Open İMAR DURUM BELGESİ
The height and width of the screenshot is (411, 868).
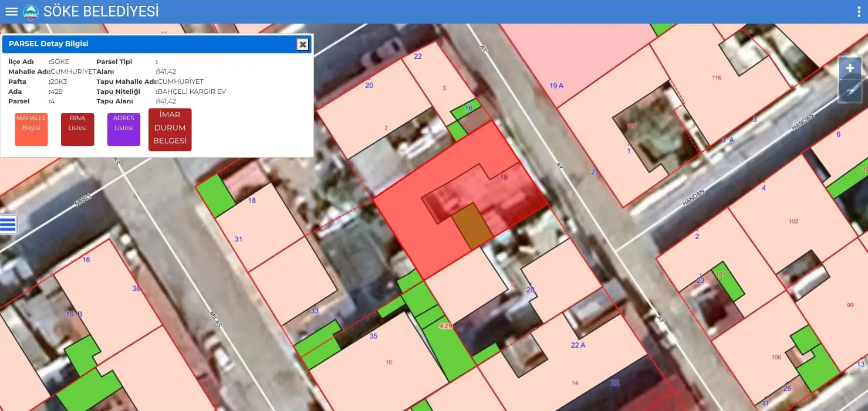tap(170, 130)
